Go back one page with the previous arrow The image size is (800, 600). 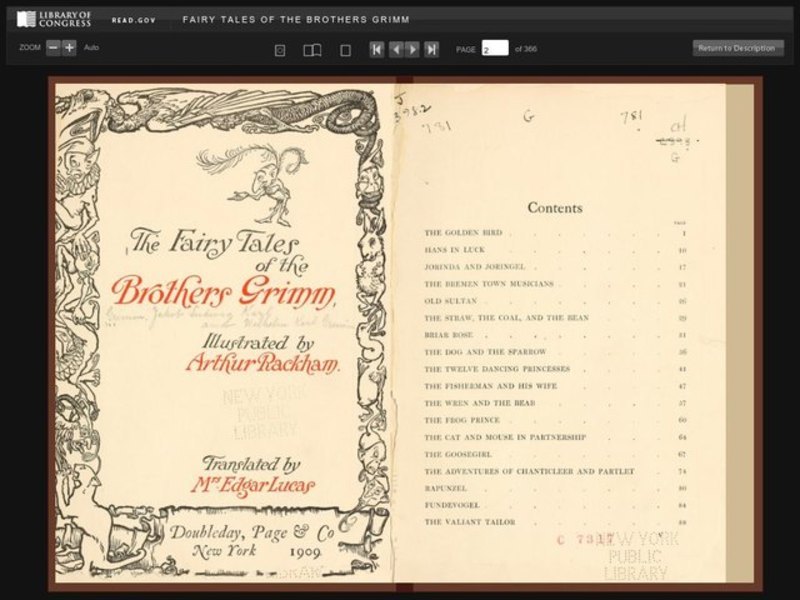pyautogui.click(x=394, y=48)
